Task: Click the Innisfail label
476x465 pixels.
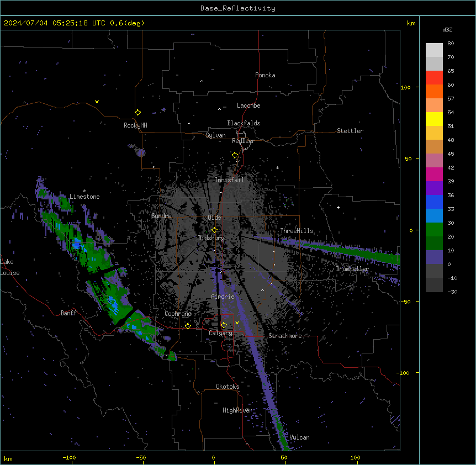Action: 229,180
